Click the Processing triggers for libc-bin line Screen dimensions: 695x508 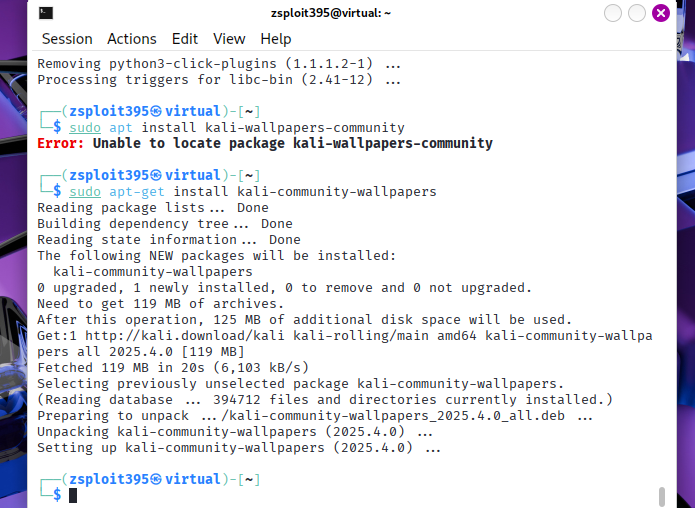point(218,79)
